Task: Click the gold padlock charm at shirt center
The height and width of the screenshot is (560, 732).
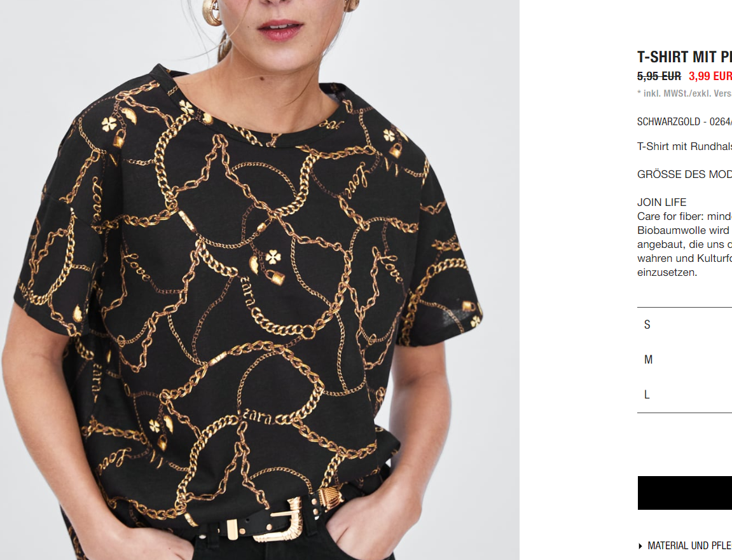Action: [275, 277]
